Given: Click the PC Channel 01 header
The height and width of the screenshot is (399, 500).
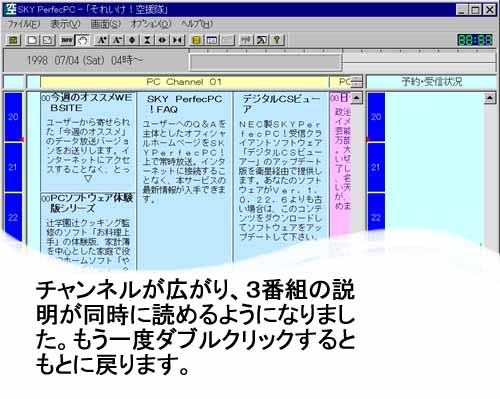Looking at the screenshot, I should tap(184, 82).
